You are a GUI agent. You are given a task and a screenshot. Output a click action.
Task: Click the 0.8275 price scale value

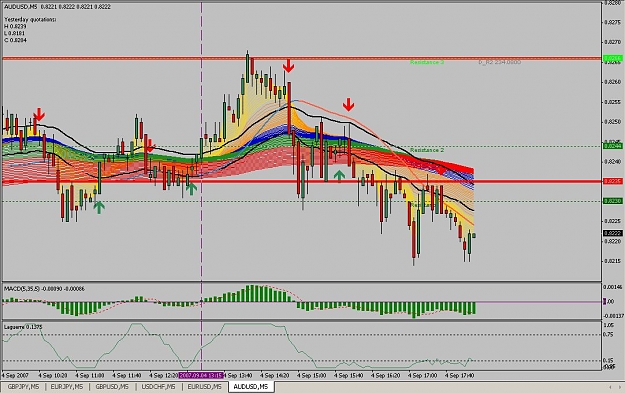pos(613,22)
